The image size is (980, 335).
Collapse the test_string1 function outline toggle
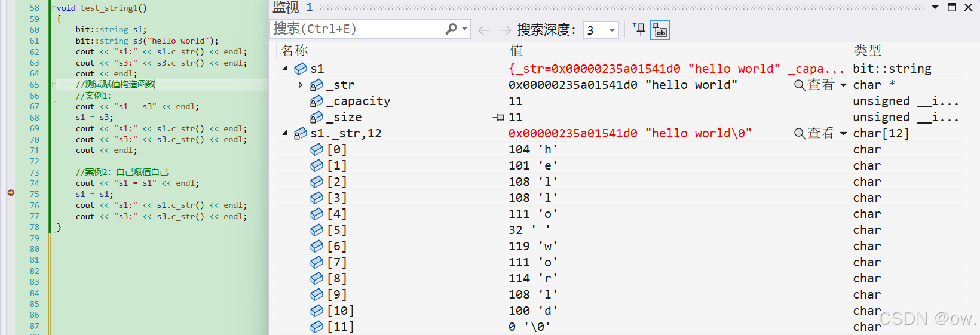[x=54, y=8]
